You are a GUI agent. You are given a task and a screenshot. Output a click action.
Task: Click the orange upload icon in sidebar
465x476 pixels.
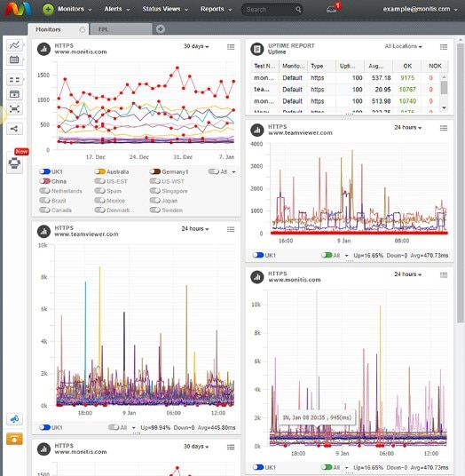14,439
